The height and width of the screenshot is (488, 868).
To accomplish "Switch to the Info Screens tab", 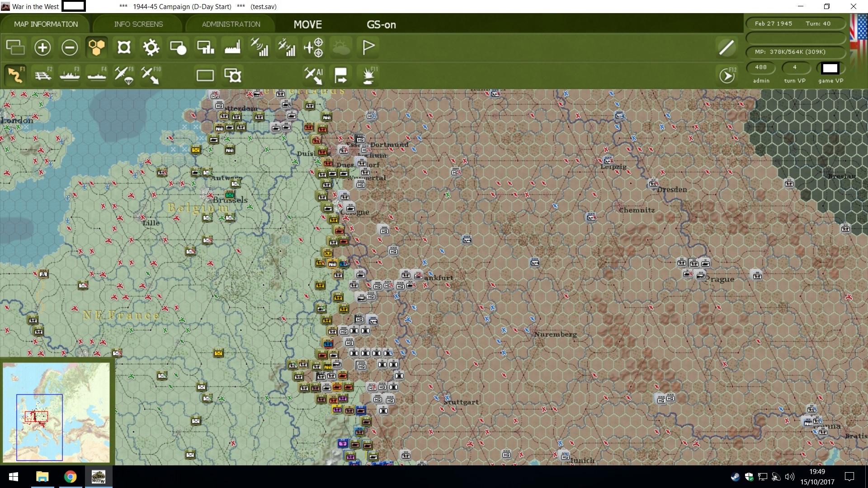I will pyautogui.click(x=138, y=24).
